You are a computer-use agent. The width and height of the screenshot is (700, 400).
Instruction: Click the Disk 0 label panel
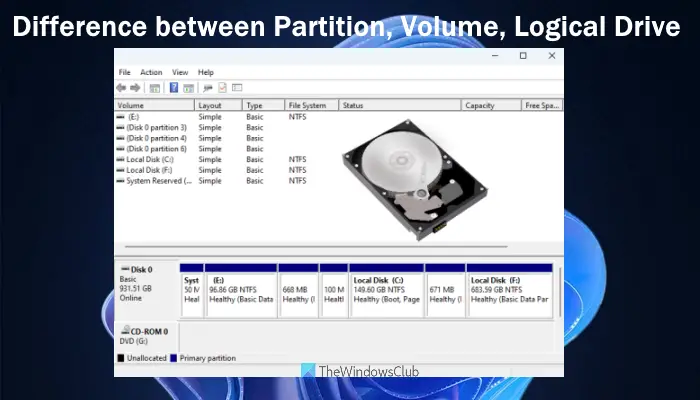click(147, 290)
